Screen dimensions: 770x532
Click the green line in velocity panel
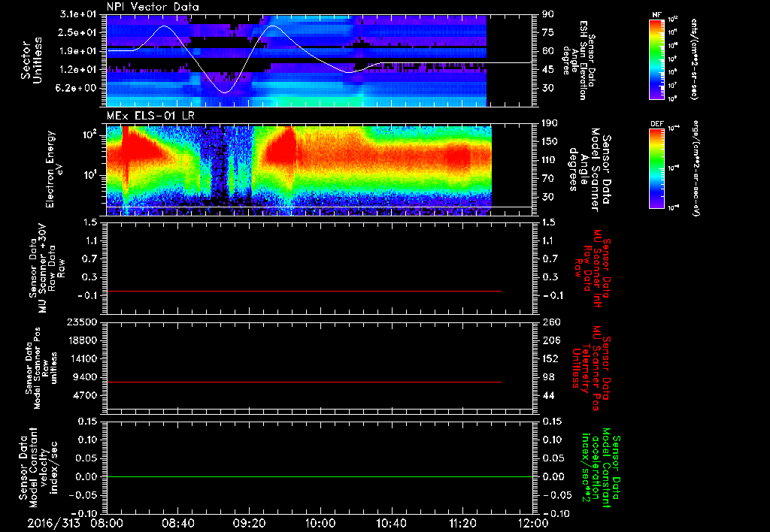pyautogui.click(x=319, y=476)
